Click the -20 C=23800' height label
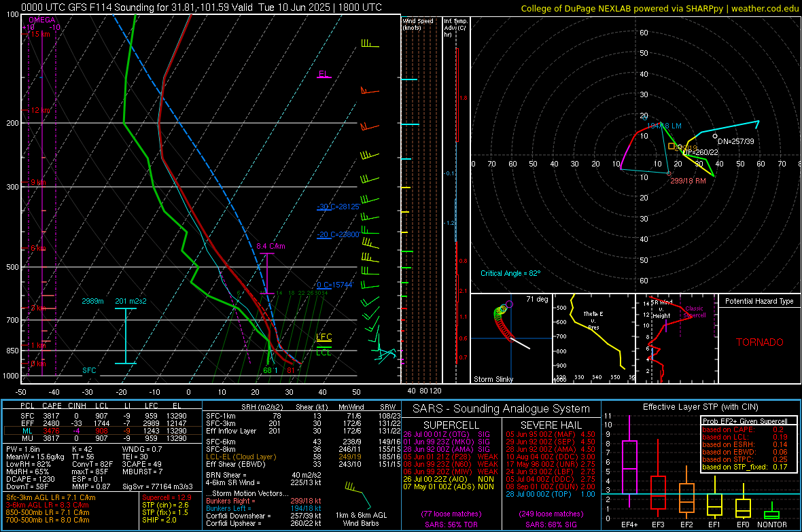802x532 pixels. tap(338, 234)
